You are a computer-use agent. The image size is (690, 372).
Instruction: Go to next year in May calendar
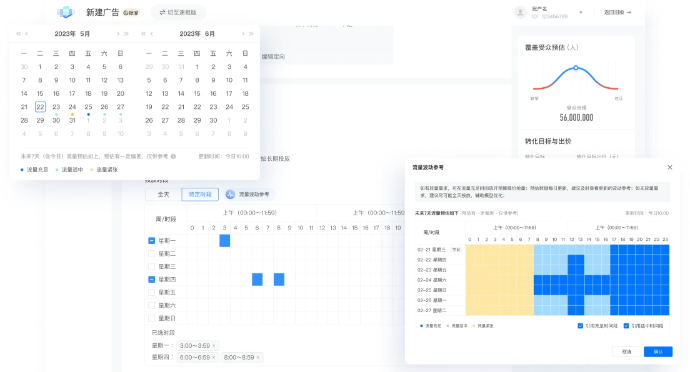pos(126,33)
